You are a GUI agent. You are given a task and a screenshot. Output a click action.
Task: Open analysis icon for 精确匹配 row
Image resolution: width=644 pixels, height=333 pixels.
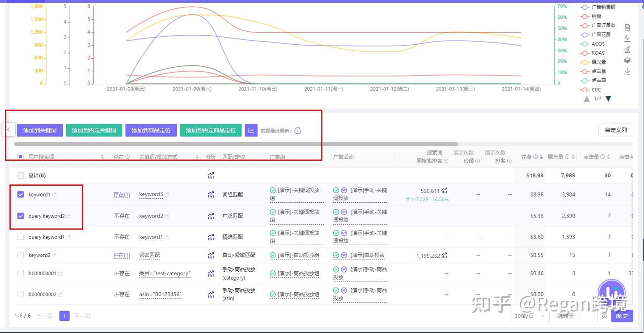pyautogui.click(x=211, y=237)
